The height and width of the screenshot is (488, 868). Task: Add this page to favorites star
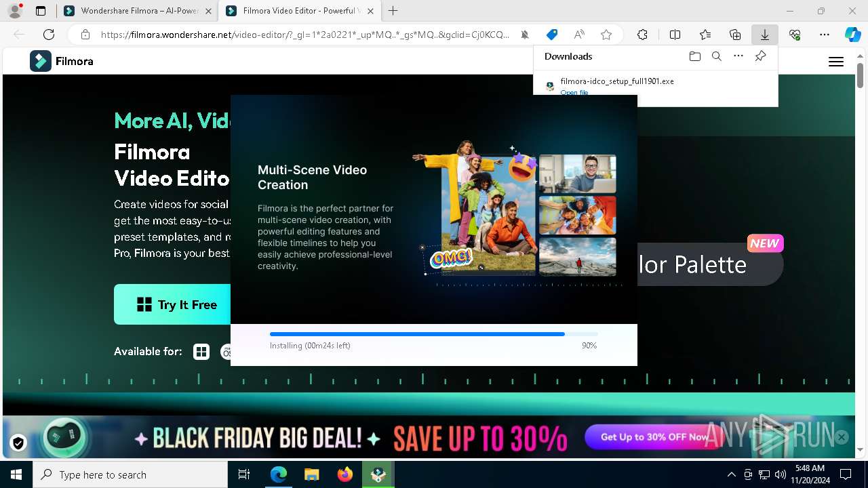pos(606,35)
